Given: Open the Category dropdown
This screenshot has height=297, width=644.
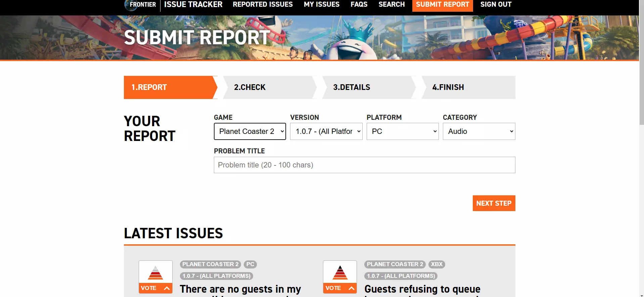Looking at the screenshot, I should coord(479,131).
